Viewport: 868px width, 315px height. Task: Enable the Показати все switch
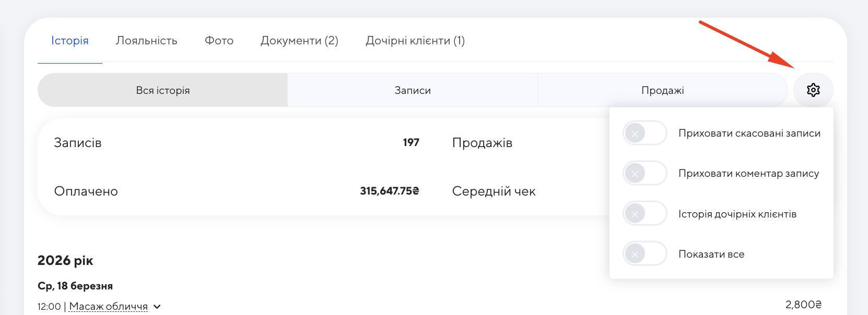(644, 254)
